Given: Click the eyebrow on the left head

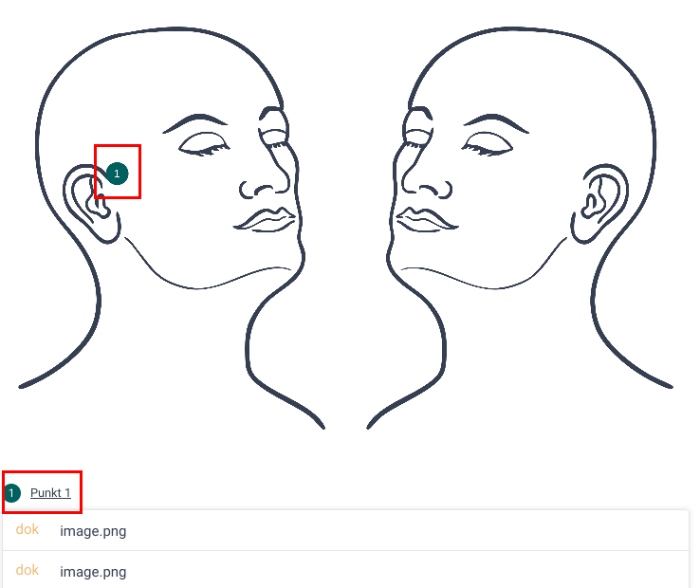Looking at the screenshot, I should point(195,123).
